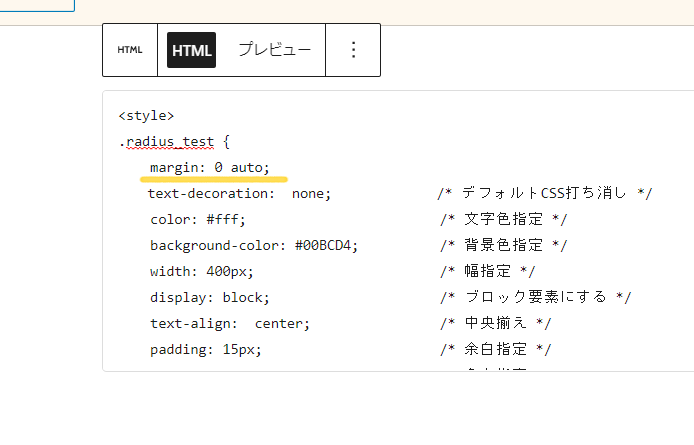The height and width of the screenshot is (445, 694).
Task: Click the color: #fff declaration
Action: click(x=198, y=219)
